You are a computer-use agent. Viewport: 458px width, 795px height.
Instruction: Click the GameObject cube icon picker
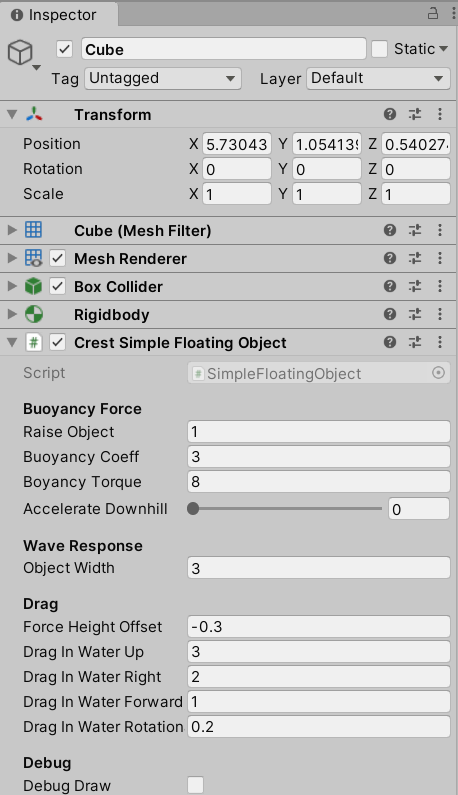click(x=23, y=54)
